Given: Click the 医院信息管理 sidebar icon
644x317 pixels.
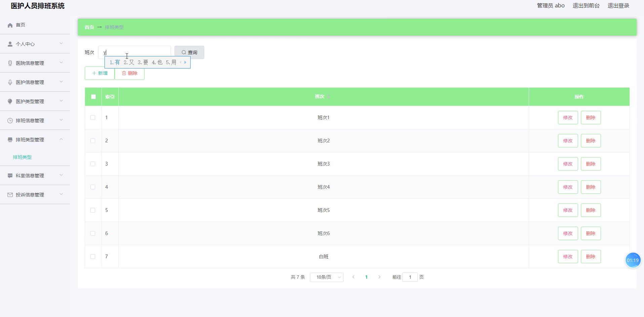Looking at the screenshot, I should coord(10,63).
